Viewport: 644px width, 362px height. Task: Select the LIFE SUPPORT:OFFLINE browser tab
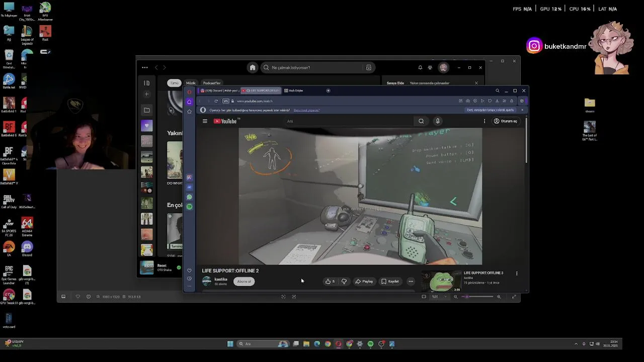point(261,90)
